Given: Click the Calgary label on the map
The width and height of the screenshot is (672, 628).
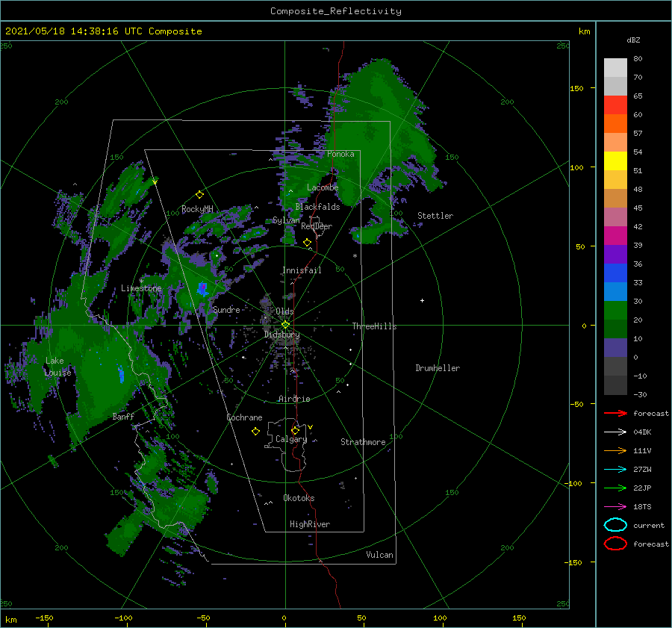Looking at the screenshot, I should coord(291,439).
